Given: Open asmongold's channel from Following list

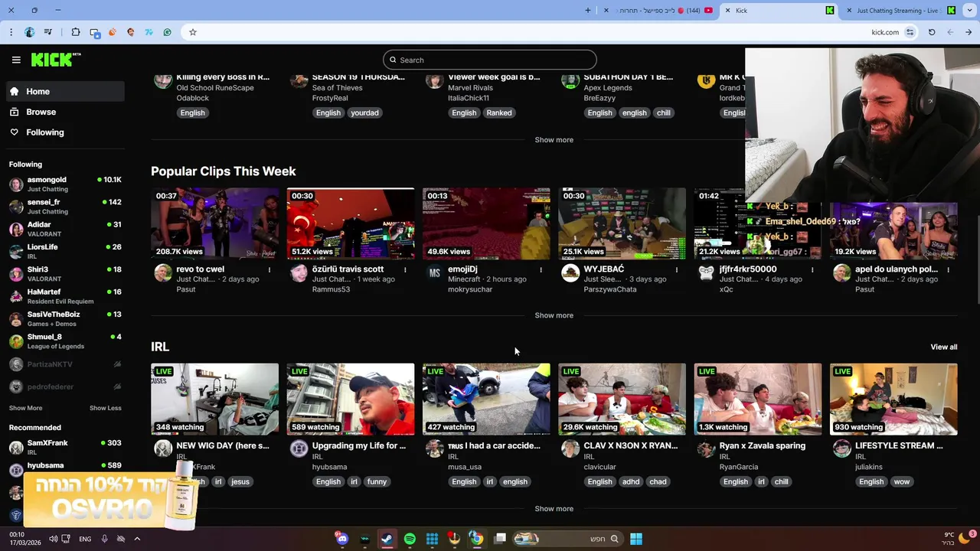Looking at the screenshot, I should [65, 184].
